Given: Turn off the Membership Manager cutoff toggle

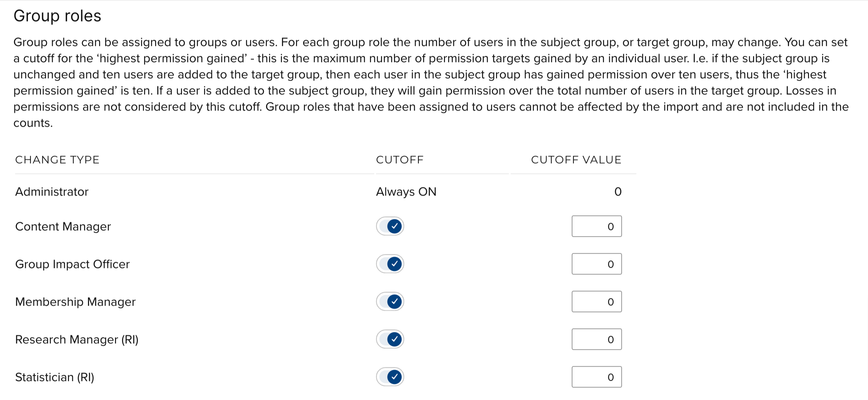Looking at the screenshot, I should pos(390,302).
